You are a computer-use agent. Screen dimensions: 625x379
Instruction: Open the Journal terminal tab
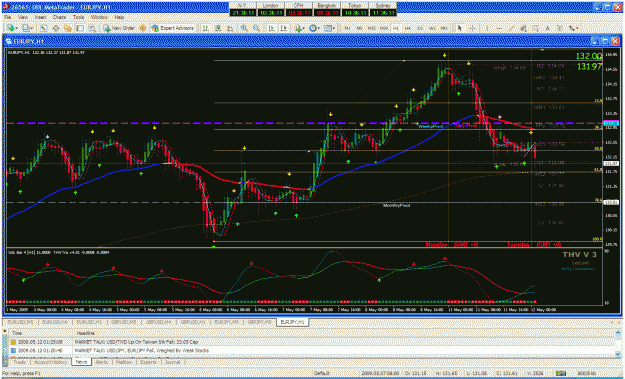172,362
